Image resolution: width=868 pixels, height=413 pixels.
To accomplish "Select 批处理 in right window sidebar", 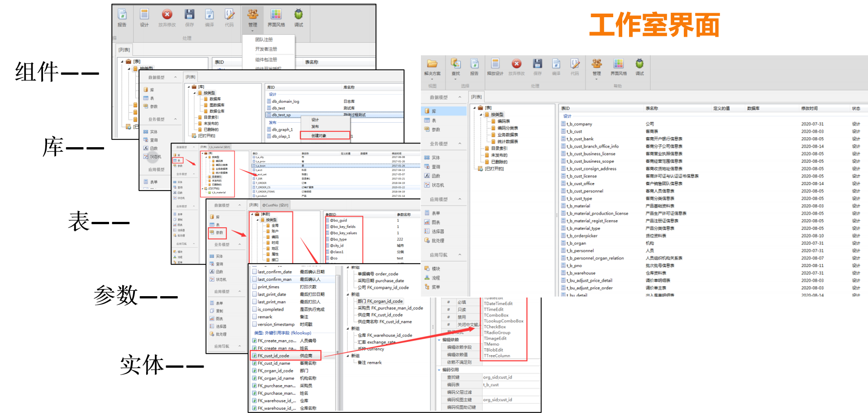I will coord(437,241).
